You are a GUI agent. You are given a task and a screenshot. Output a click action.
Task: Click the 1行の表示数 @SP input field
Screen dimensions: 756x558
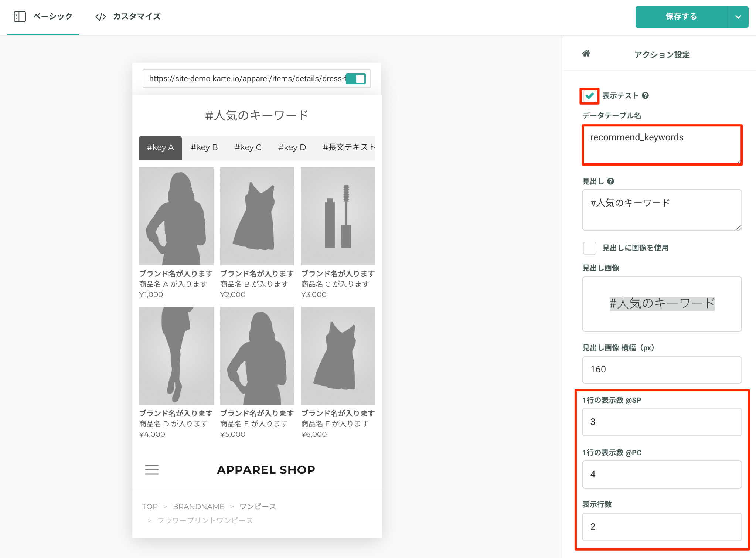pos(662,422)
